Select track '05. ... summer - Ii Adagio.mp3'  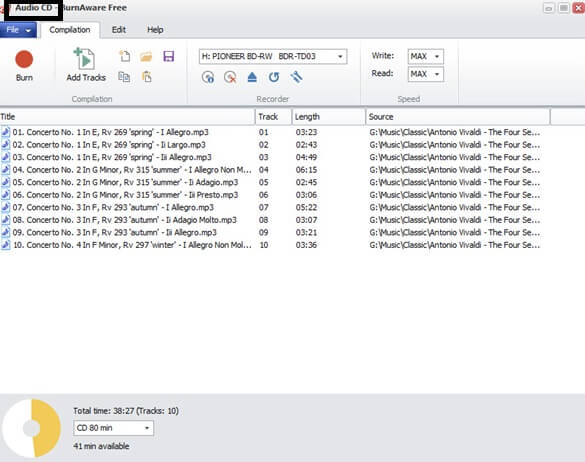click(x=125, y=182)
